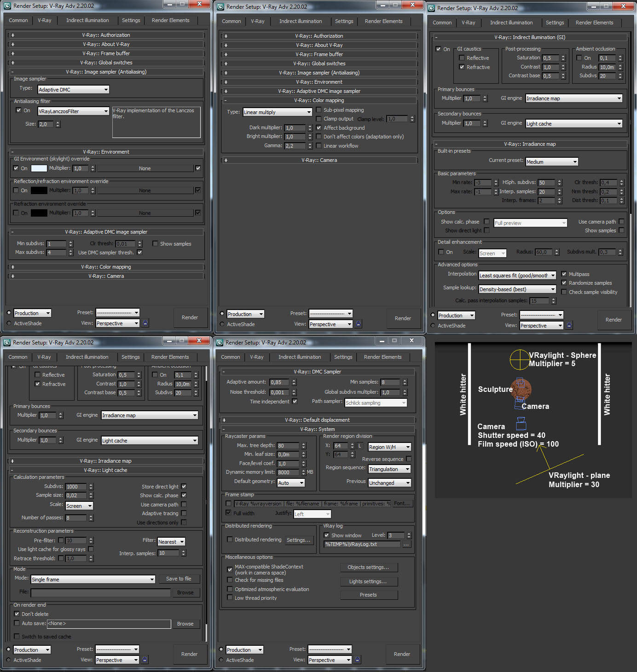Enable Clamp output checkbox
The height and width of the screenshot is (672, 637).
[318, 119]
